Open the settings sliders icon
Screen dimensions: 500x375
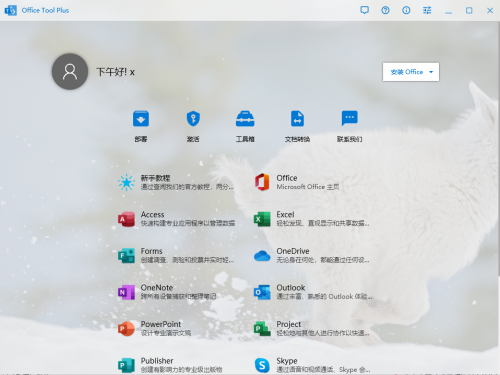(x=427, y=10)
